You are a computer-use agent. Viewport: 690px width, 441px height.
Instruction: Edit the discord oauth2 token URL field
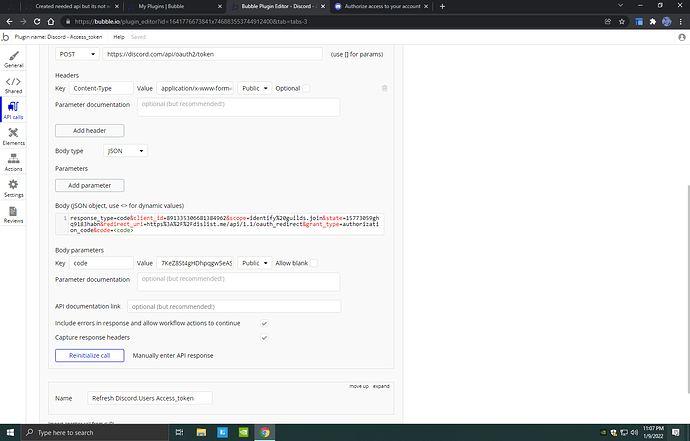pyautogui.click(x=213, y=54)
